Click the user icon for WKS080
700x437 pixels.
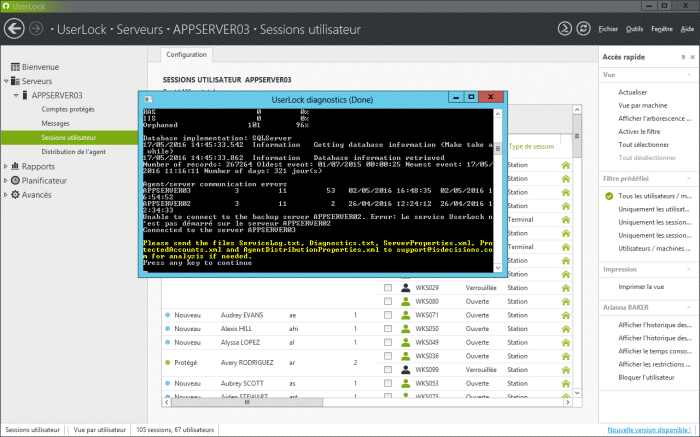tap(405, 301)
